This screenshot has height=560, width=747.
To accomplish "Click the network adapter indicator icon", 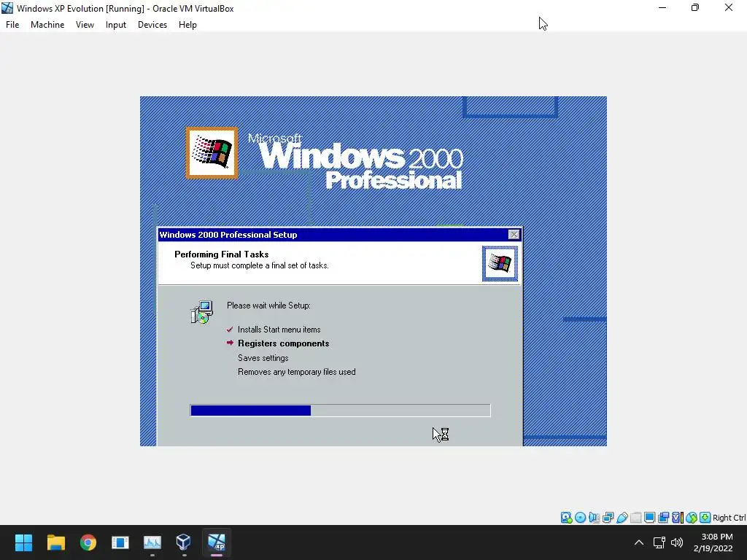I will (x=608, y=518).
